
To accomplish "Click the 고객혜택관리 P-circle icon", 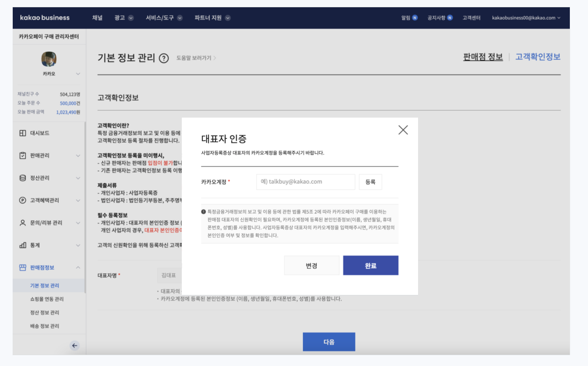I will click(x=23, y=200).
